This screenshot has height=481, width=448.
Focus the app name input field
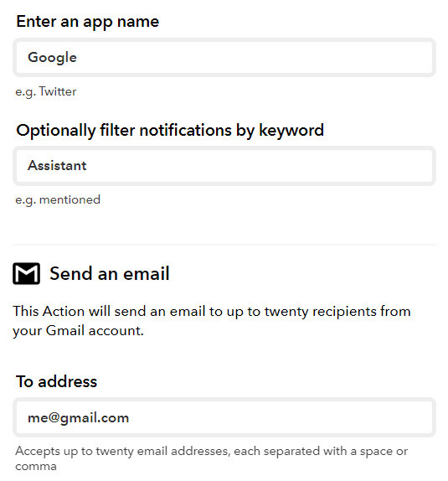click(224, 57)
